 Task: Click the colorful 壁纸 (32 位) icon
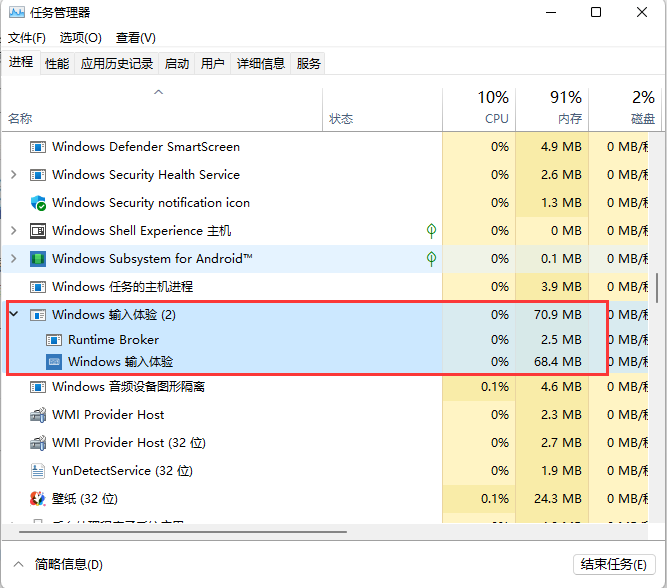coord(38,499)
